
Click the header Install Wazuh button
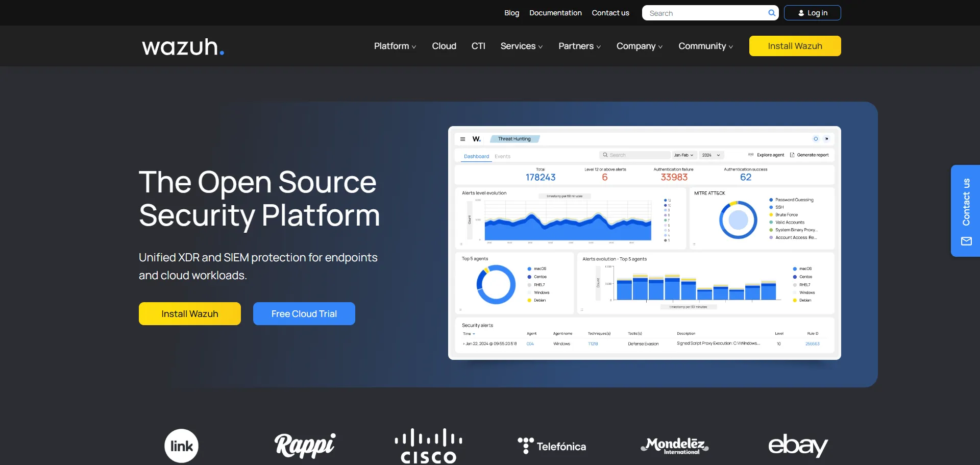[x=795, y=46]
